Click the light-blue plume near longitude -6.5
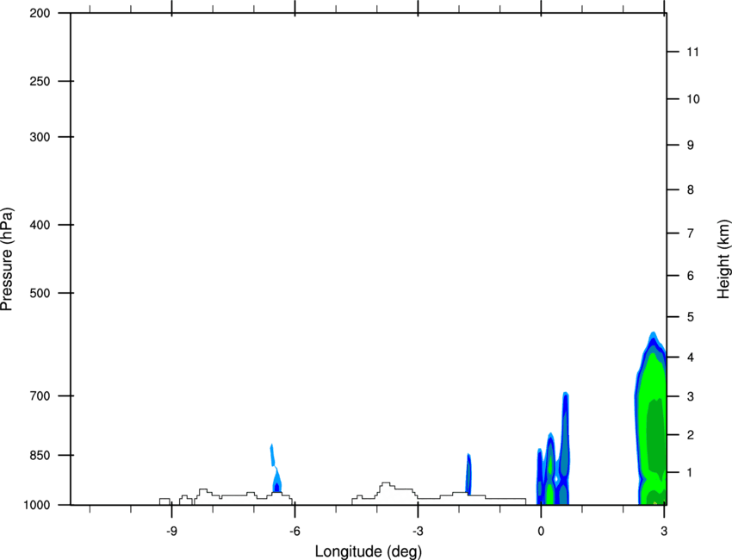The width and height of the screenshot is (732, 560). tap(275, 468)
